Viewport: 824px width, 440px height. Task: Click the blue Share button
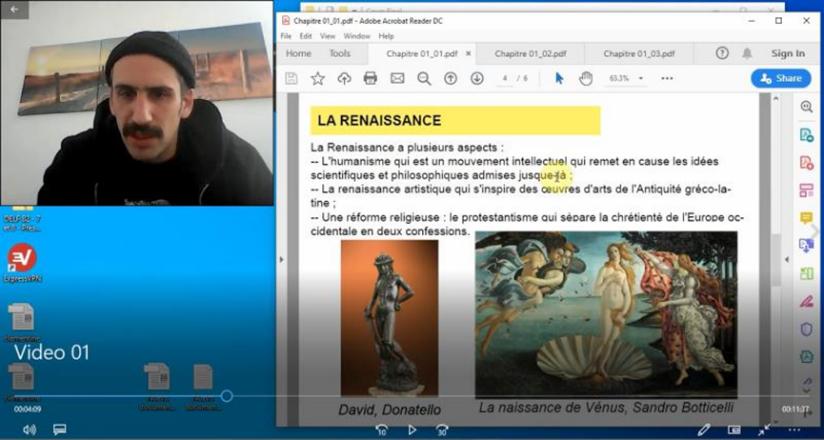click(781, 78)
